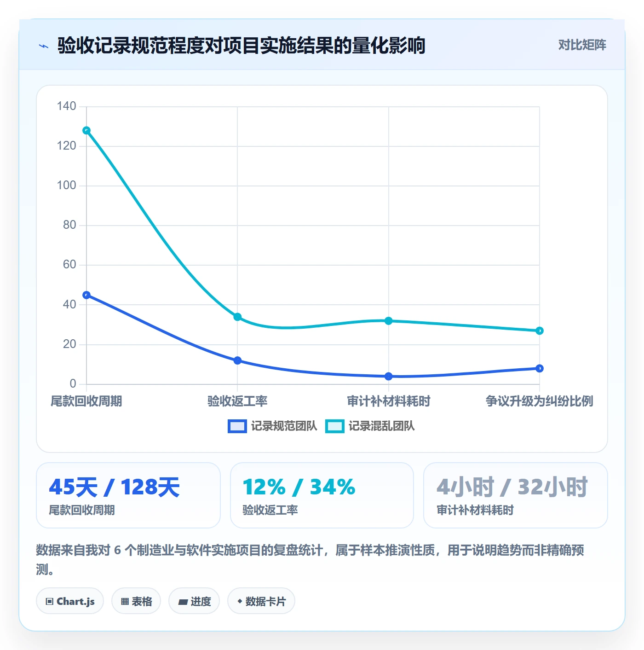Toggle the 记录规范团队 legend item

pos(273,426)
